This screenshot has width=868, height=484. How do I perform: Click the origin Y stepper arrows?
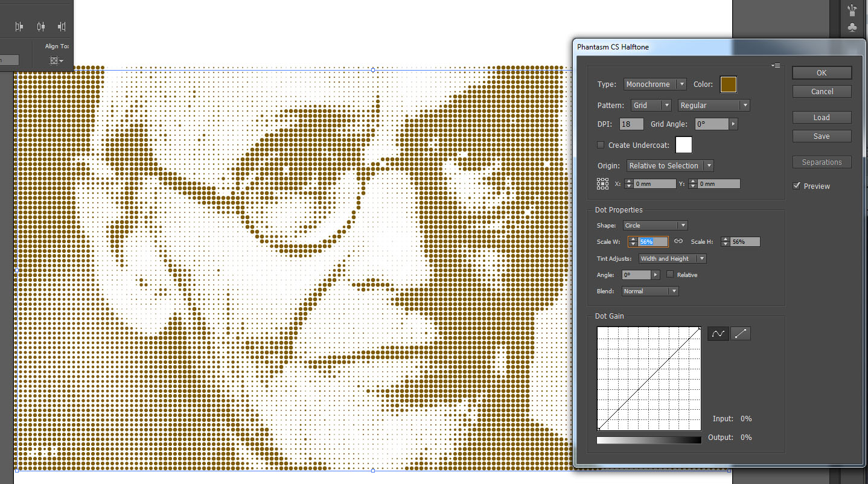coord(694,184)
